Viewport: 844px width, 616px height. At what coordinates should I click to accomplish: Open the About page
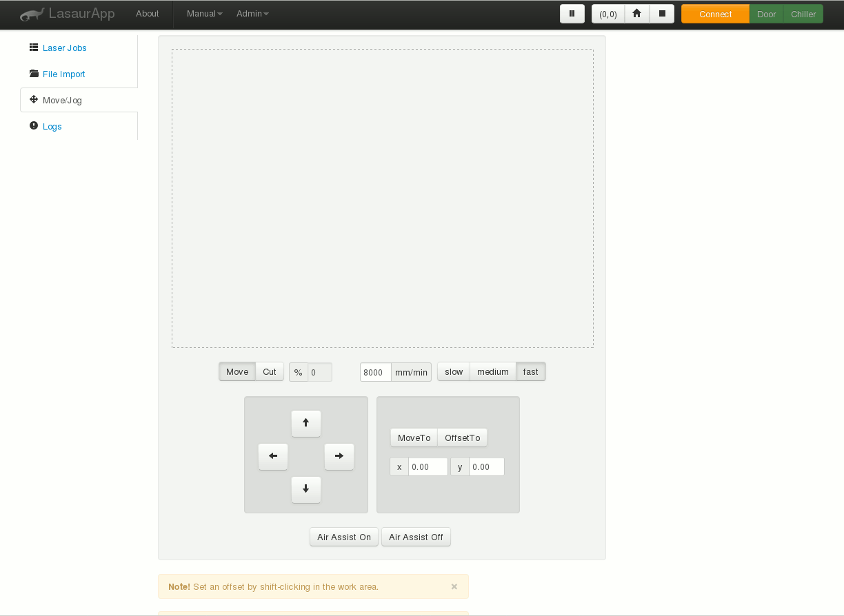click(148, 14)
